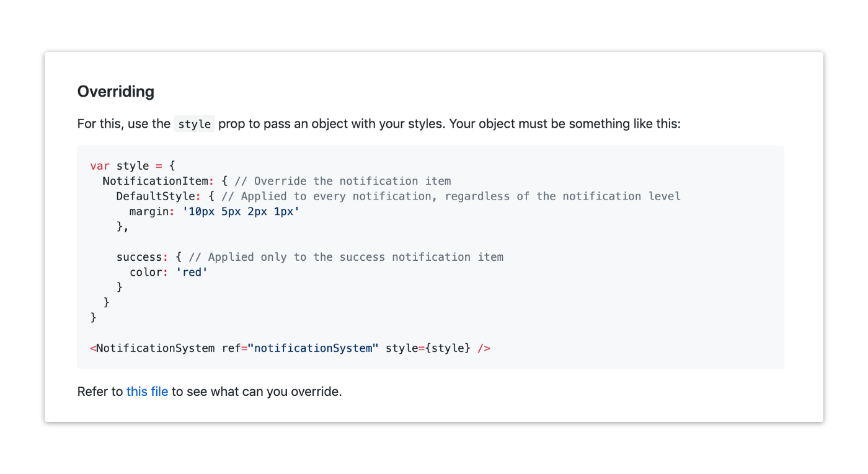This screenshot has width=868, height=474.
Task: Click the 'red' string value
Action: [x=192, y=272]
